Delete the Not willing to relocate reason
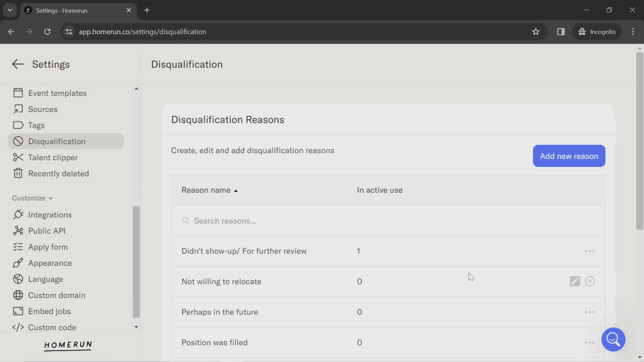 tap(590, 281)
